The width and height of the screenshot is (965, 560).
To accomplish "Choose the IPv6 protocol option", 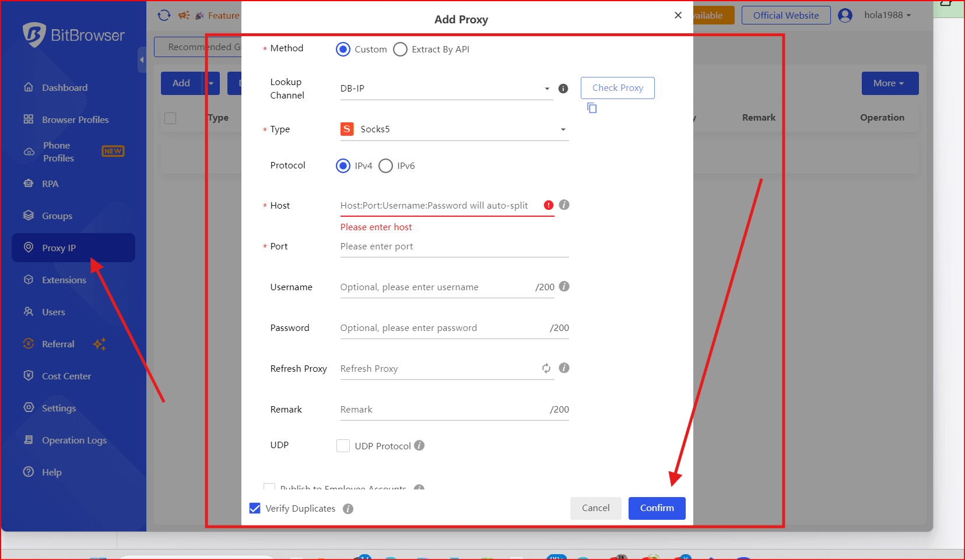I will click(386, 166).
